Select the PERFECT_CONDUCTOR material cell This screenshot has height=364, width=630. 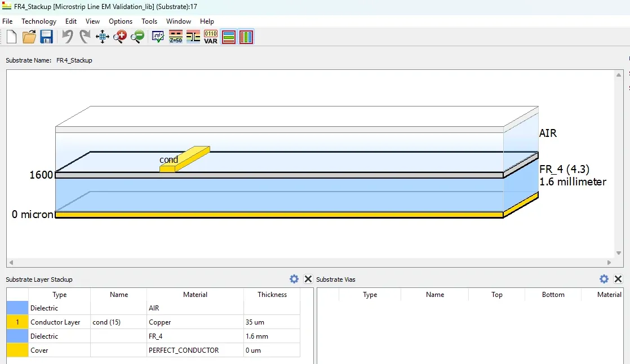coord(196,350)
